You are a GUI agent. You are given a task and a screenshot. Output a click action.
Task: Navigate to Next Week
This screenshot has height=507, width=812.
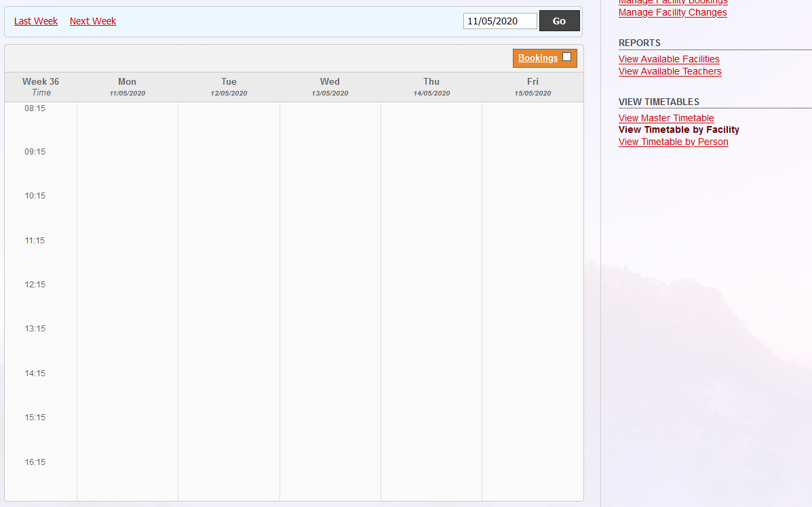tap(93, 21)
